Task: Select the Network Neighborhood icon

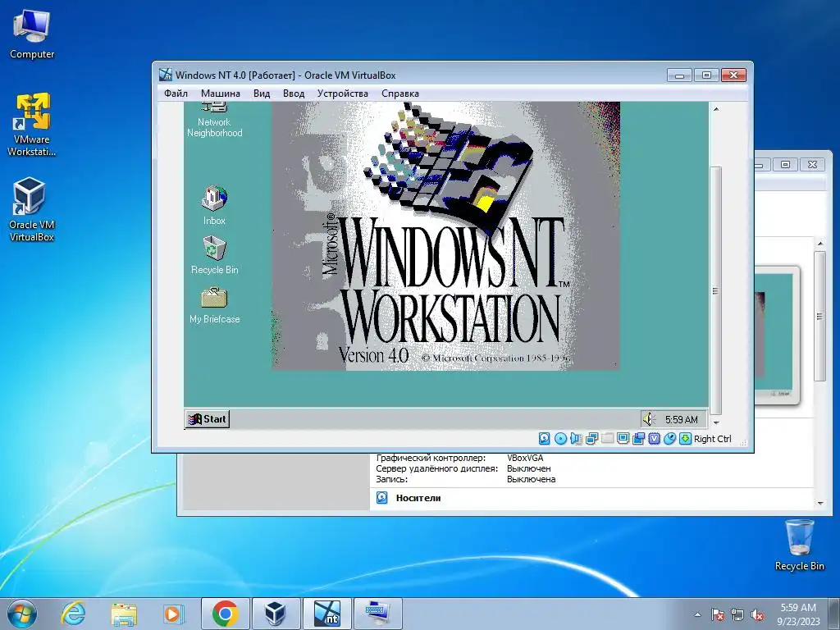Action: click(214, 121)
